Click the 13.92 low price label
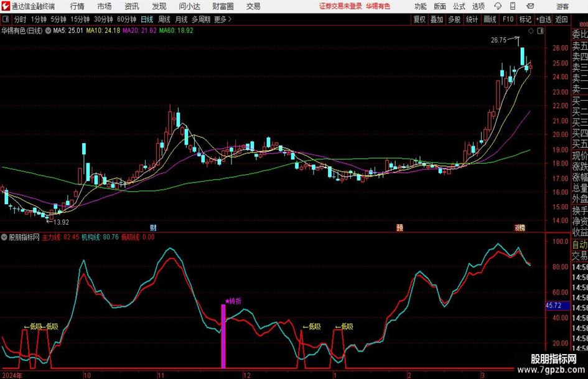The height and width of the screenshot is (379, 588). 61,222
